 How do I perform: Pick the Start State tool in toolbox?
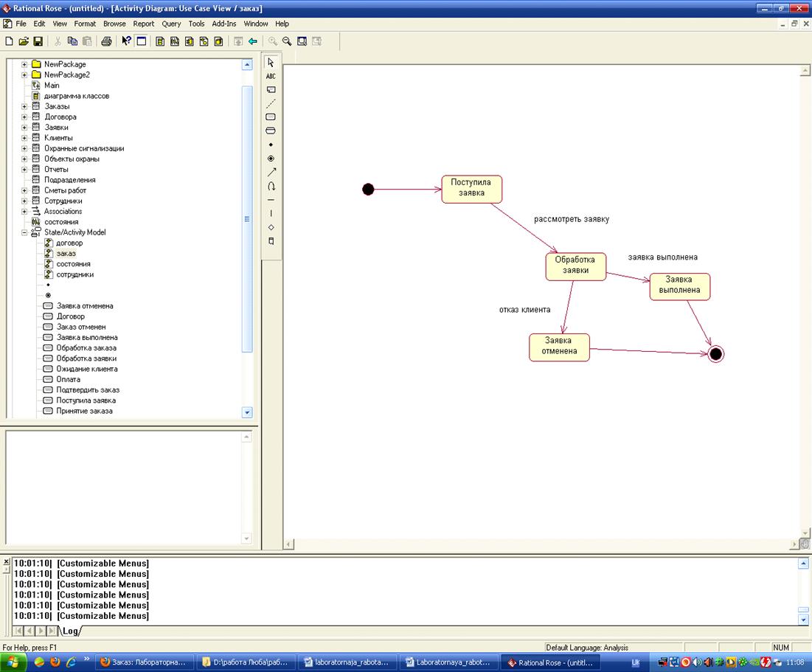(x=271, y=145)
